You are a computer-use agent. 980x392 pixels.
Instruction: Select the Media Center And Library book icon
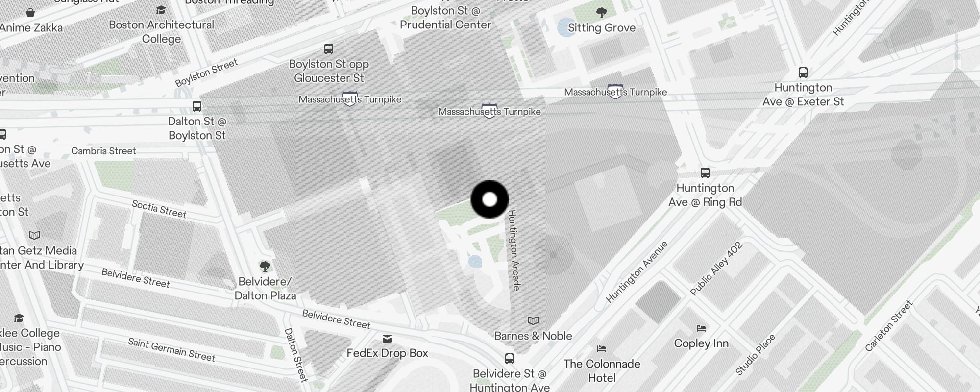pos(34,236)
